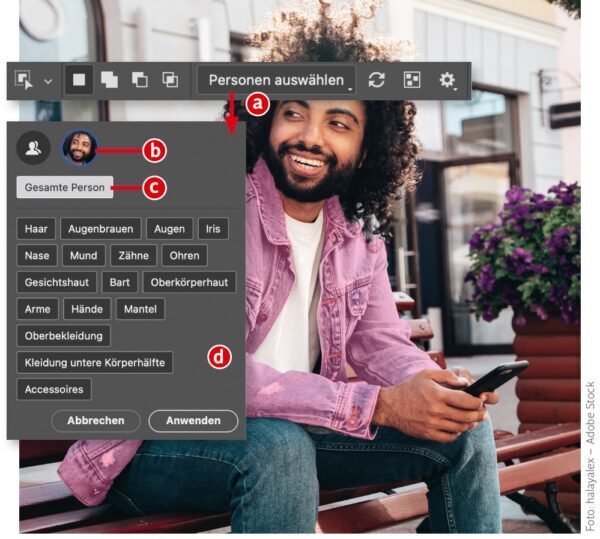
Task: Select the Arme tag
Action: [x=38, y=309]
